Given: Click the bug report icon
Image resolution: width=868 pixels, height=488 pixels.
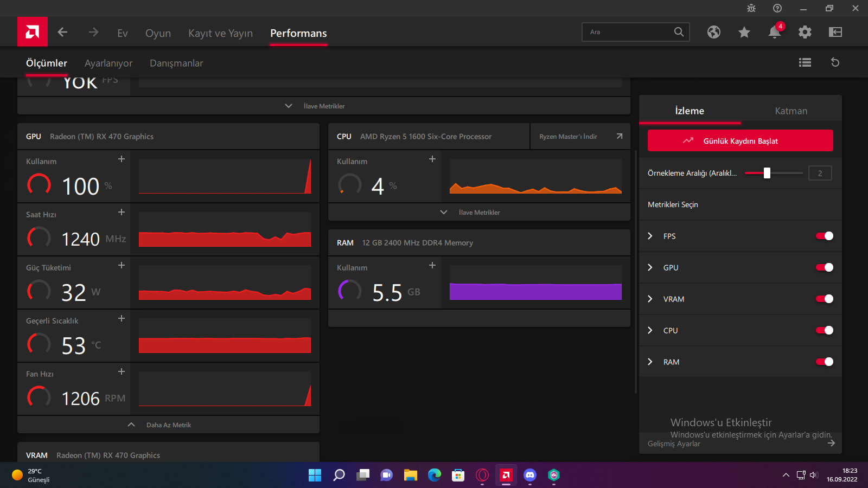Looking at the screenshot, I should (x=751, y=8).
